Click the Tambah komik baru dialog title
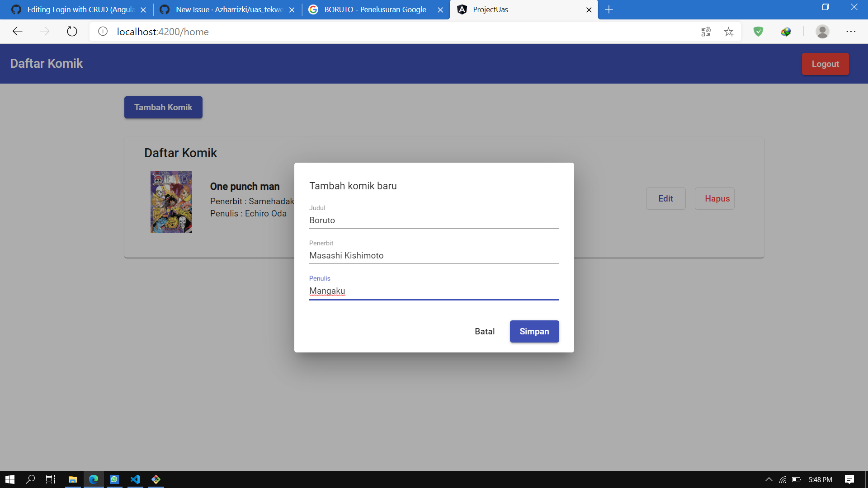Screen dimensions: 868x488 pos(353,186)
